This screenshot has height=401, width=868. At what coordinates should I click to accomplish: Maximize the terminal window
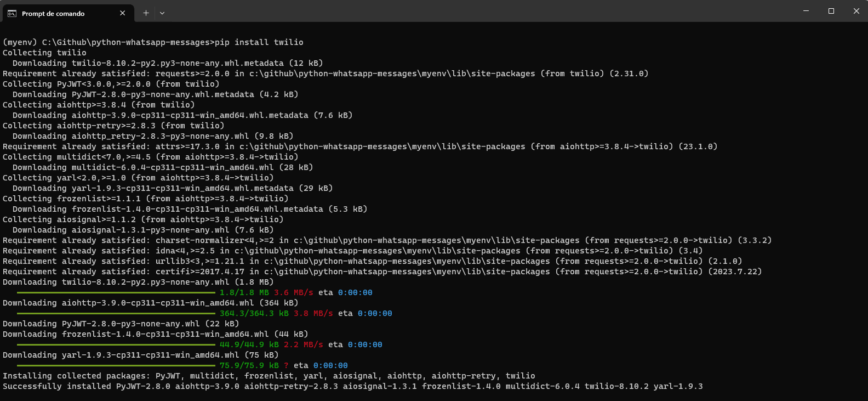pos(831,10)
